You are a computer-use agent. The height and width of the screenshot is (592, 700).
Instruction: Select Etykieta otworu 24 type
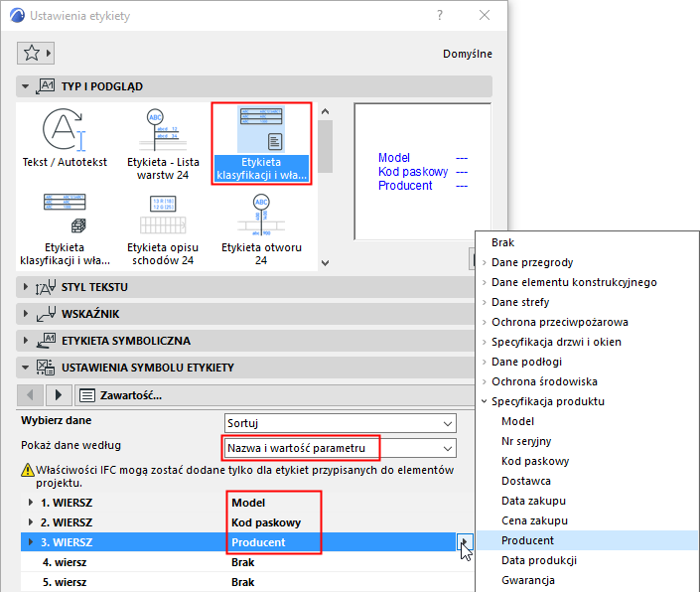coord(261,229)
